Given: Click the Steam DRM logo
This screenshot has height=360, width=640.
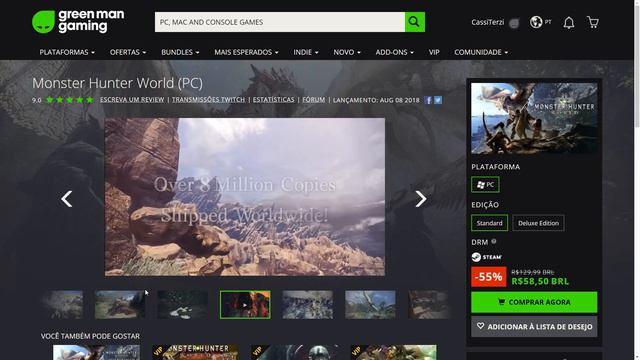Looking at the screenshot, I should pyautogui.click(x=487, y=257).
